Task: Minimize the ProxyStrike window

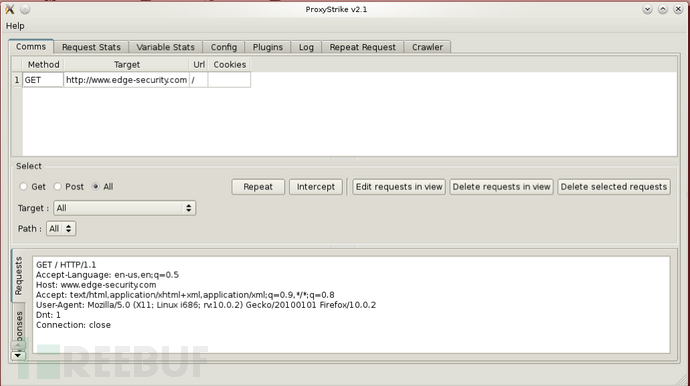Action: pyautogui.click(x=647, y=9)
